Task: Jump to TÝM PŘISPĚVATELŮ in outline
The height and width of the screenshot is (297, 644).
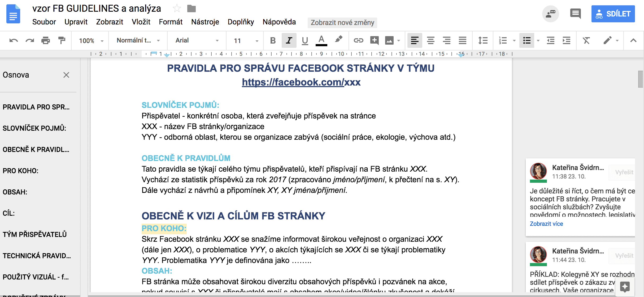Action: tap(35, 235)
